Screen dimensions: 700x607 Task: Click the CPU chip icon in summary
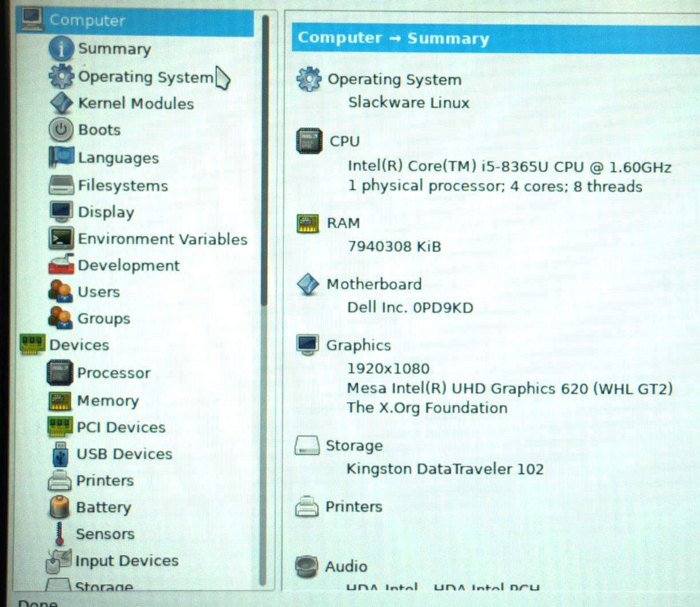[309, 141]
